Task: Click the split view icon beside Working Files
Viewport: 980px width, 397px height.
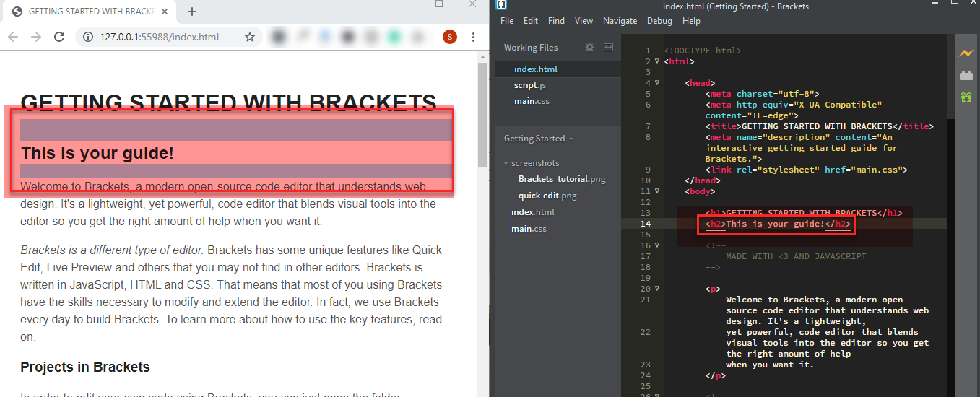Action: click(x=608, y=47)
